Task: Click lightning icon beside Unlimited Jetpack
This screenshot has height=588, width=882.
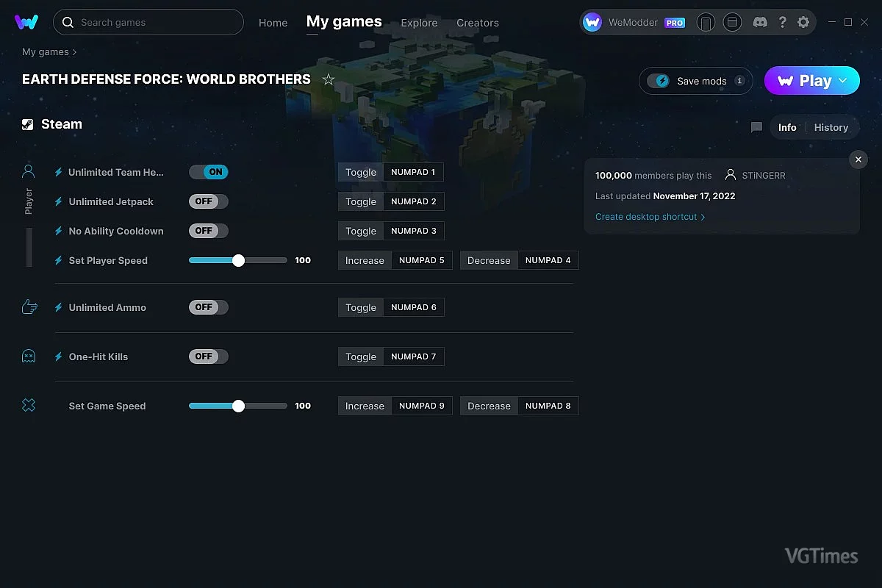Action: (x=59, y=201)
